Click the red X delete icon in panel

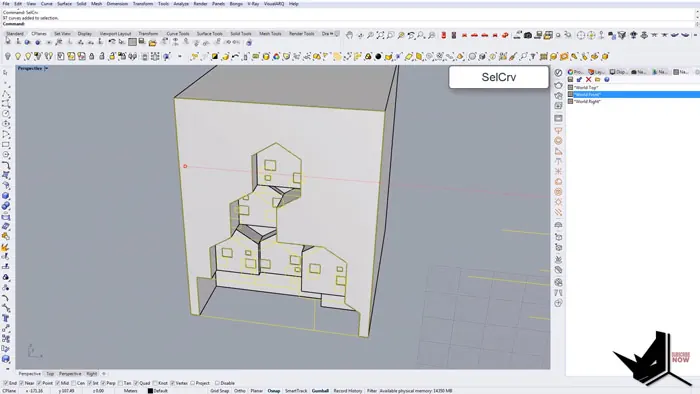click(588, 79)
